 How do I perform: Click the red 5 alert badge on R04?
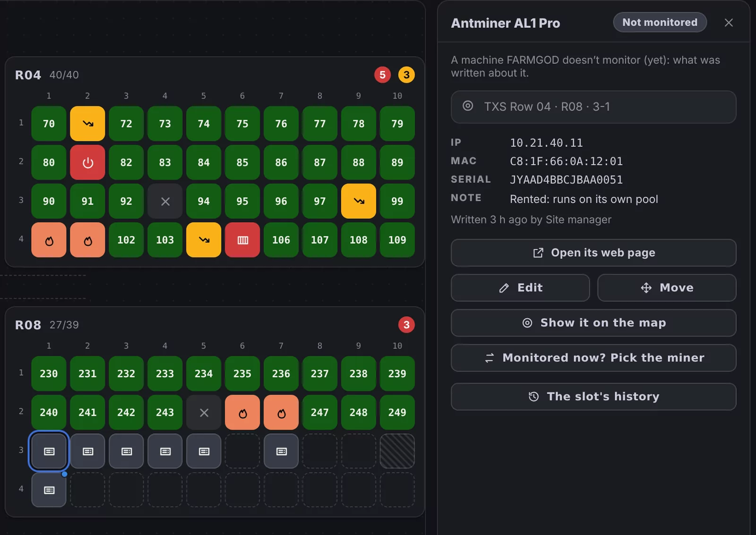click(x=382, y=75)
